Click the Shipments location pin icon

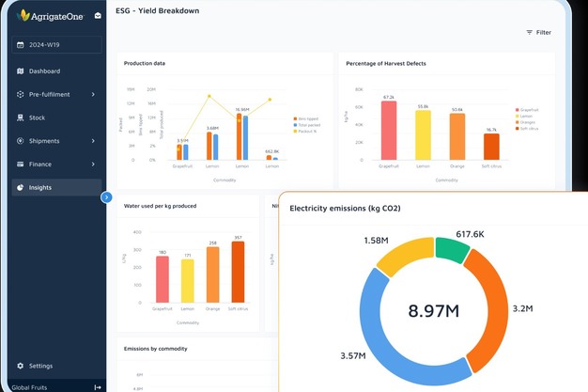coord(20,141)
